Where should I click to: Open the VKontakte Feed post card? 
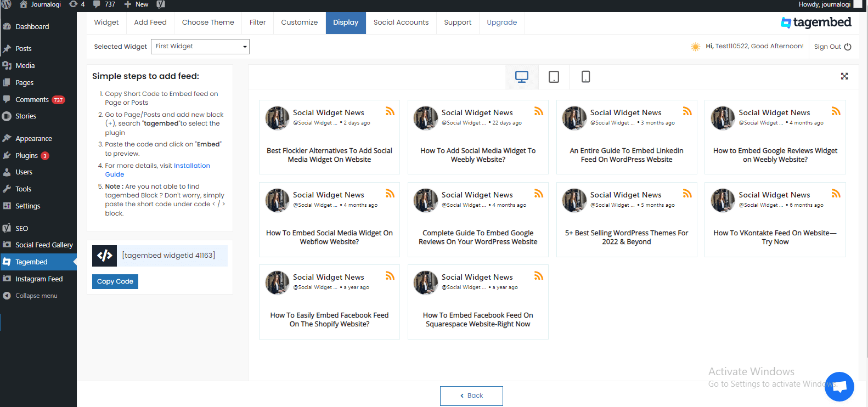[775, 219]
